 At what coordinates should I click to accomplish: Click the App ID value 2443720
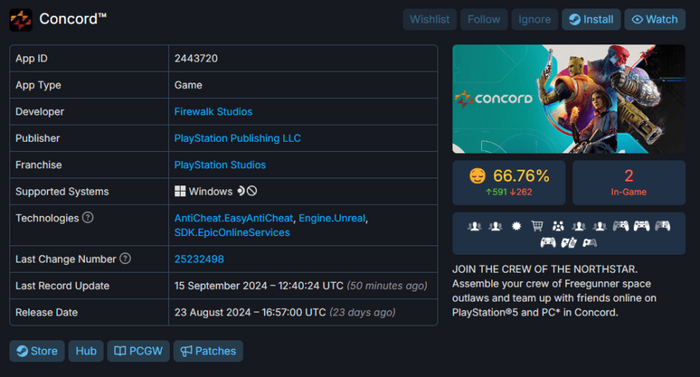tap(196, 59)
